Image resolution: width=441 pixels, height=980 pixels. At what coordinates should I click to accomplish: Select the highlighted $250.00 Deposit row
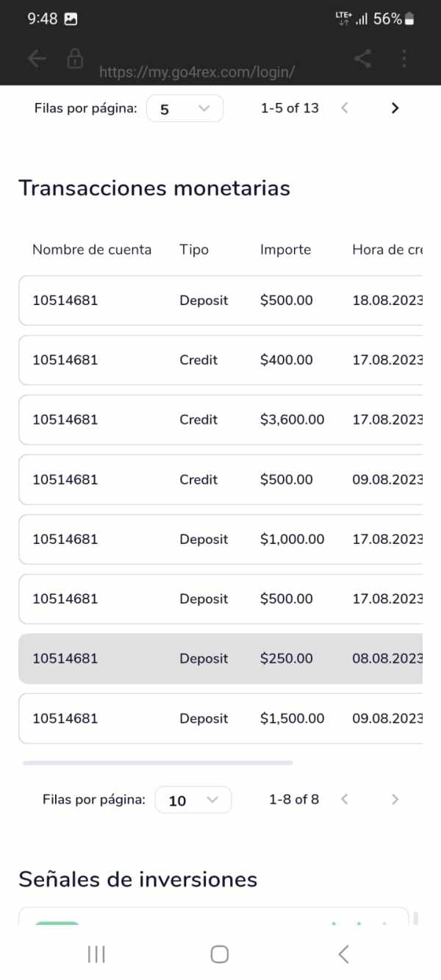pos(220,659)
